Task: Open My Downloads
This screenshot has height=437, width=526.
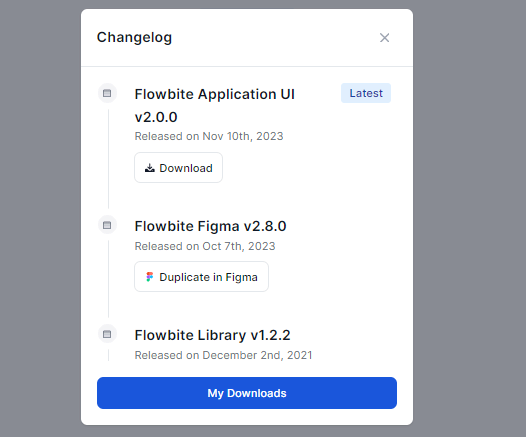Action: 247,393
